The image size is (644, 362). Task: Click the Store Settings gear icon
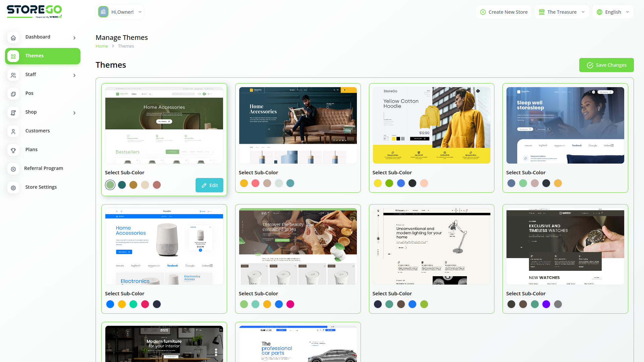click(13, 188)
